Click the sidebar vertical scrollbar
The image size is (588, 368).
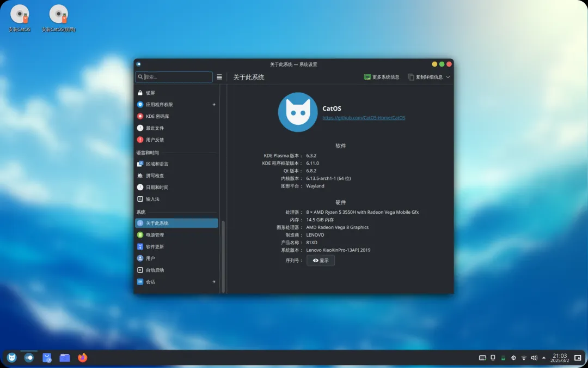coord(223,256)
